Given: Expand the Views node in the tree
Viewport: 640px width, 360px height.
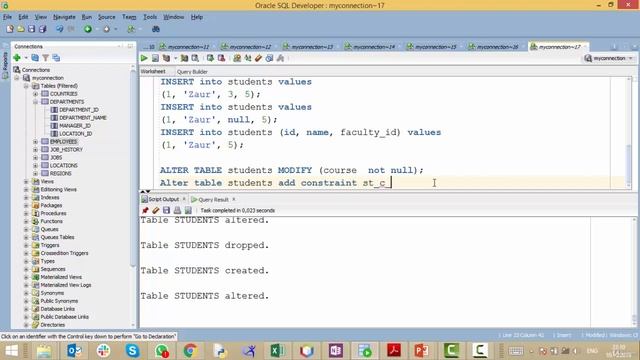Looking at the screenshot, I should click(x=26, y=181).
